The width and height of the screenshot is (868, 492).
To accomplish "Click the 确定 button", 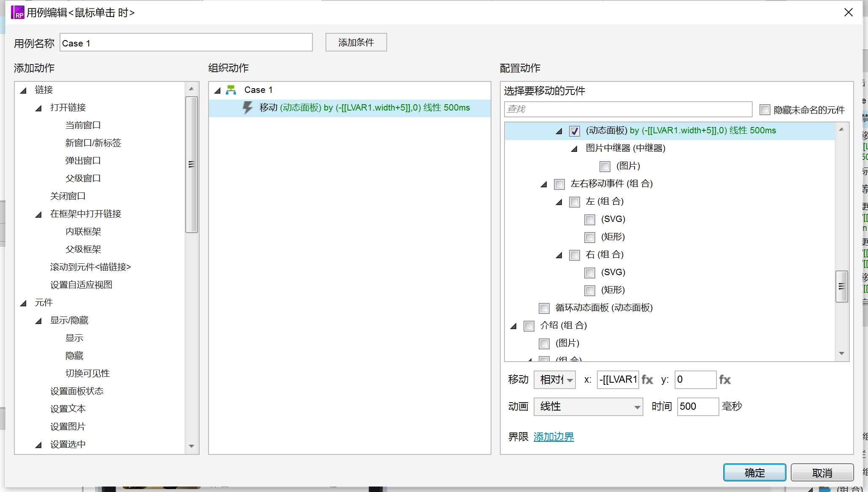I will pos(754,473).
